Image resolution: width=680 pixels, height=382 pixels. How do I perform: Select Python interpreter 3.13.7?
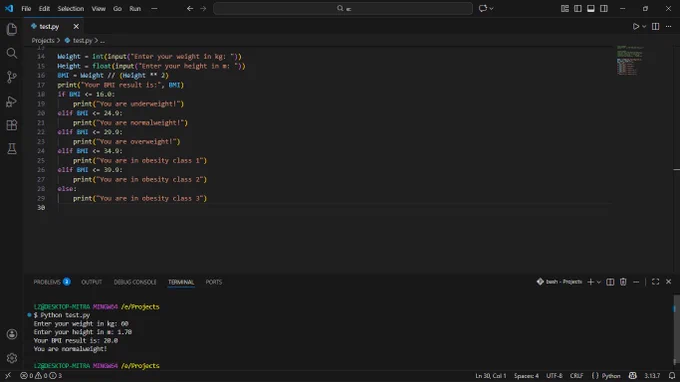coord(652,375)
